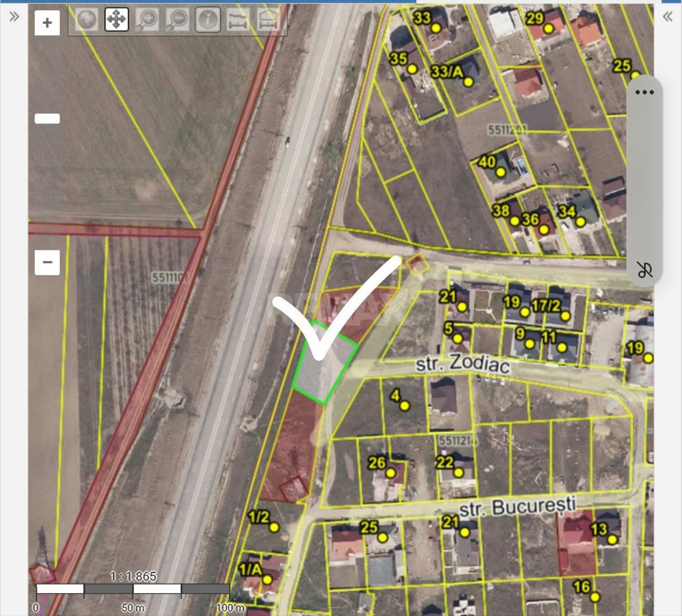This screenshot has height=616, width=682.
Task: Activate the pan arrows tool
Action: click(x=116, y=19)
